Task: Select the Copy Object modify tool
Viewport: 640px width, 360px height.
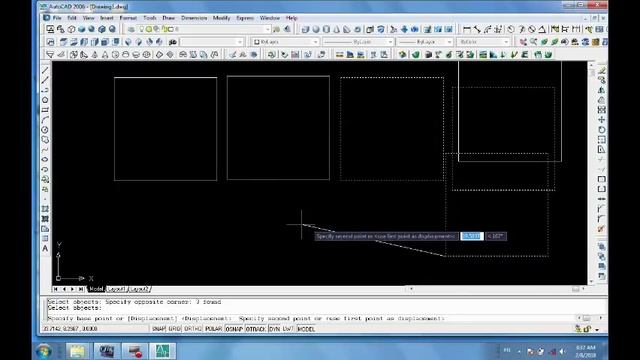Action: (x=601, y=80)
